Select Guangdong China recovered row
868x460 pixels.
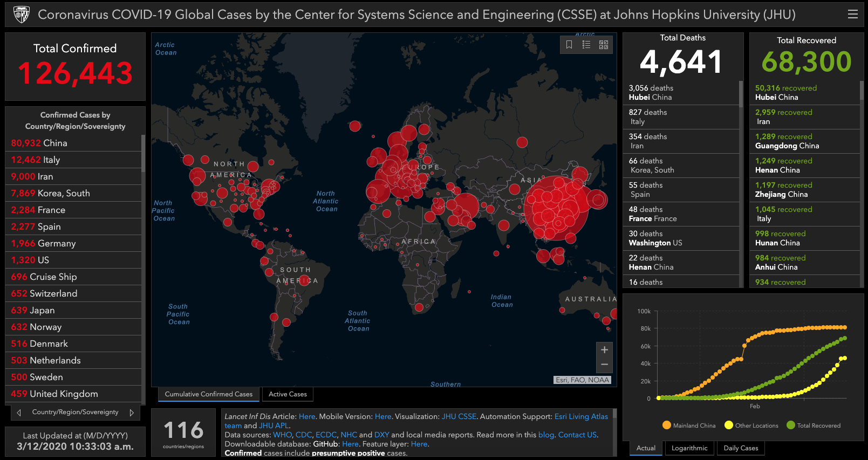tap(804, 141)
